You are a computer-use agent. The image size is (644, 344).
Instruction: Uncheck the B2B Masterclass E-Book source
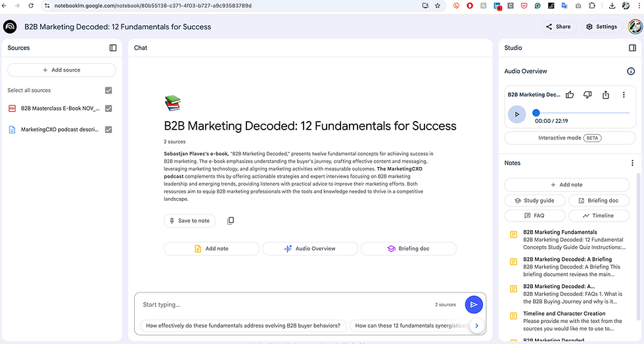108,109
